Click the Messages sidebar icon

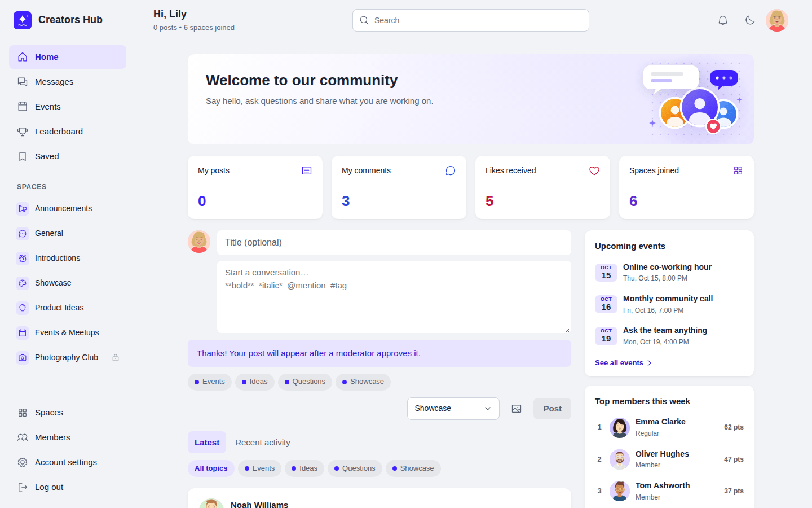click(x=23, y=82)
